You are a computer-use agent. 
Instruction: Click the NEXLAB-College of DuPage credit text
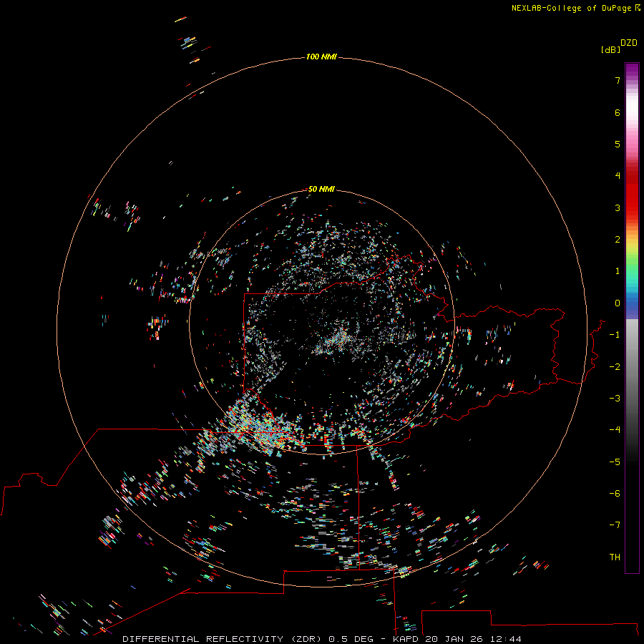tap(575, 8)
